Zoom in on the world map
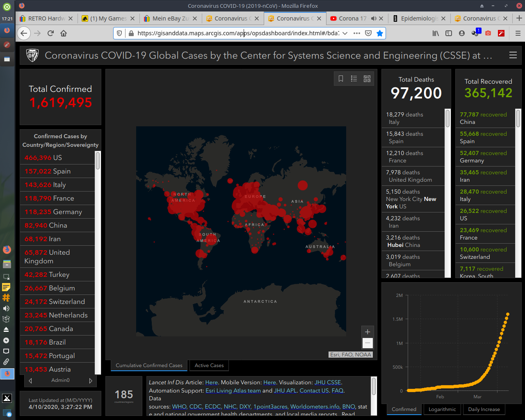The height and width of the screenshot is (420, 525). (x=367, y=332)
